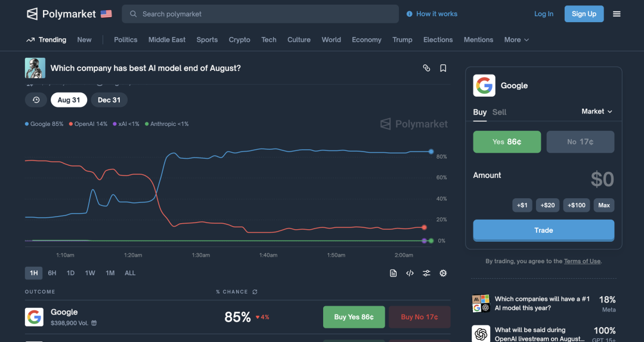Image resolution: width=644 pixels, height=342 pixels.
Task: Open the embed code icon
Action: click(410, 273)
